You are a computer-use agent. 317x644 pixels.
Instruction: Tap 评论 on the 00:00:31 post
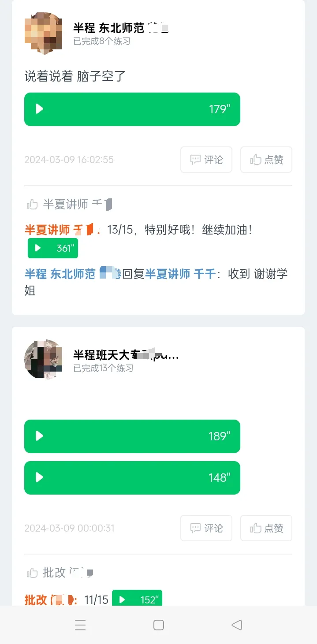pos(206,528)
